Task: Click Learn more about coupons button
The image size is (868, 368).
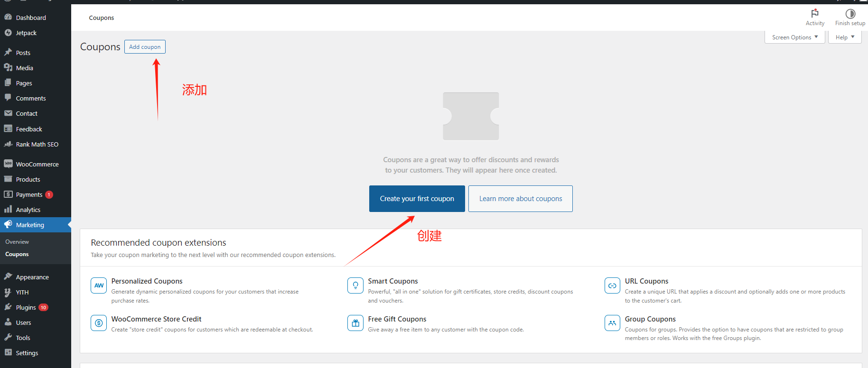Action: [521, 199]
